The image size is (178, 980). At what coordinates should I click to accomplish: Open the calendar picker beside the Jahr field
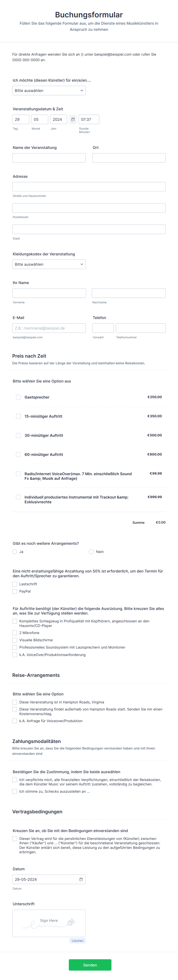click(73, 119)
